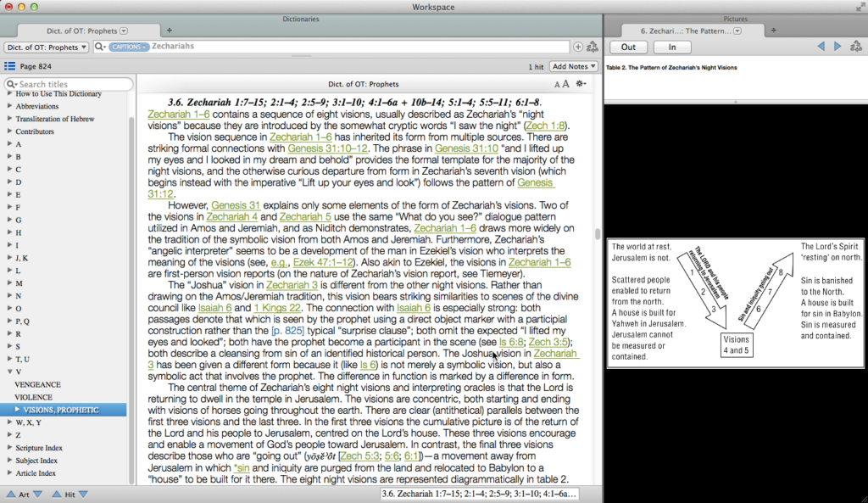Screen dimensions: 868x503
Task: Add a new tab in the Pictures pane
Action: coord(773,30)
